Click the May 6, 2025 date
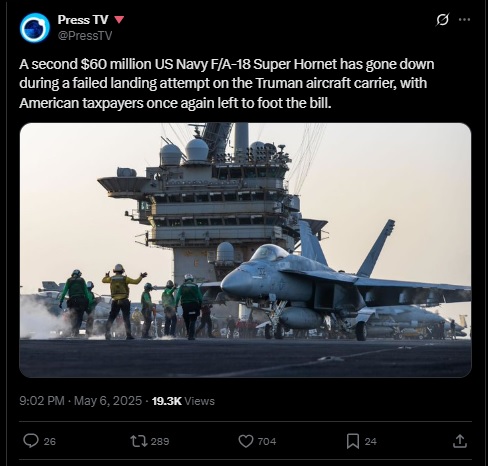The width and height of the screenshot is (488, 466). coord(108,401)
